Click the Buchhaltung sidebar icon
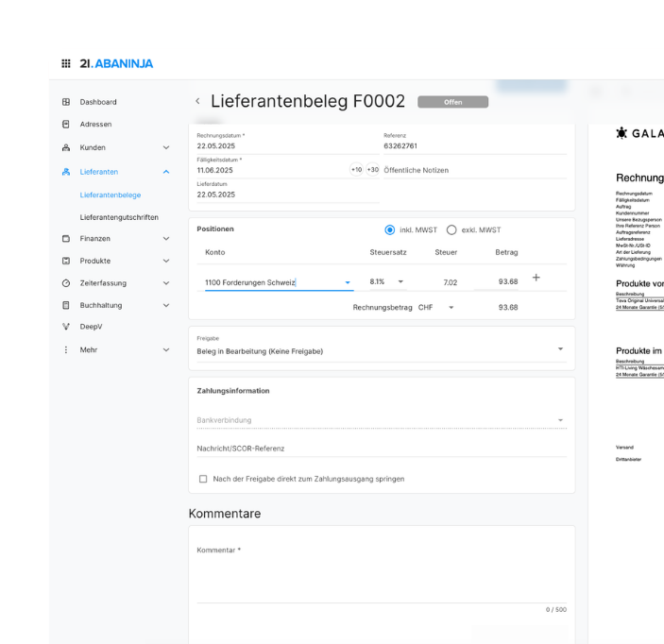This screenshot has width=664, height=644. click(66, 305)
